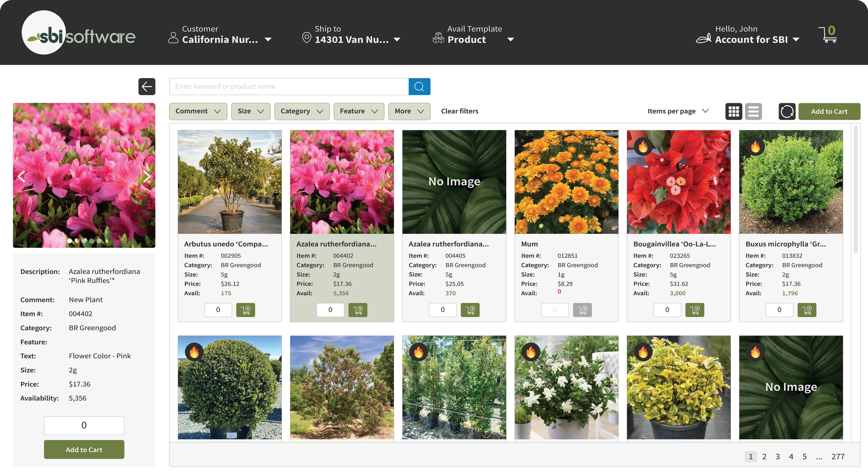Click Add to Cart in detail panel
The height and width of the screenshot is (474, 868).
[x=84, y=449]
